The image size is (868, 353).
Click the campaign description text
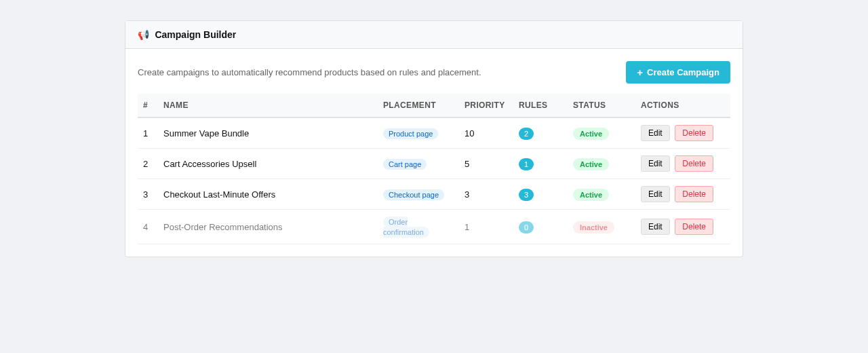click(x=309, y=73)
